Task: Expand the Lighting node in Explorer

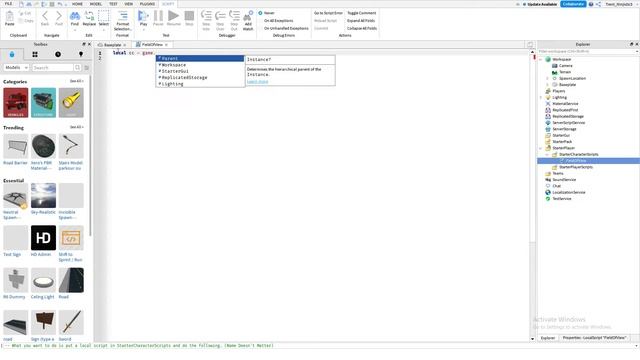Action: 541,98
